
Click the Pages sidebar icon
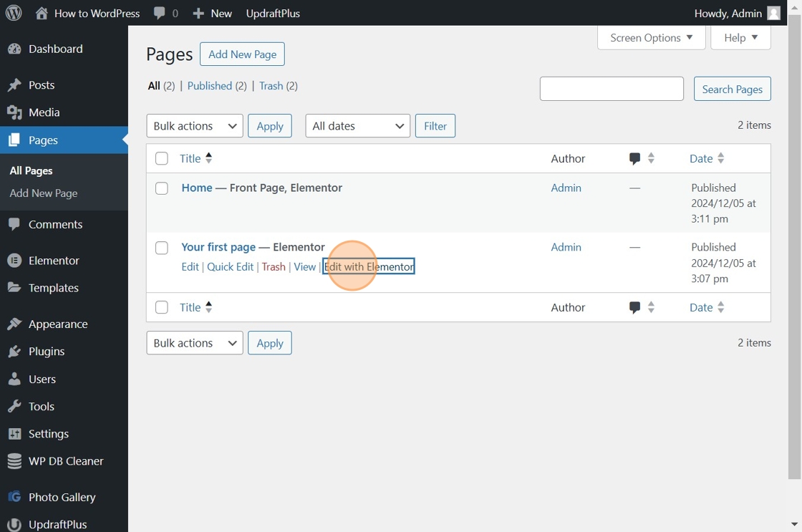click(14, 140)
